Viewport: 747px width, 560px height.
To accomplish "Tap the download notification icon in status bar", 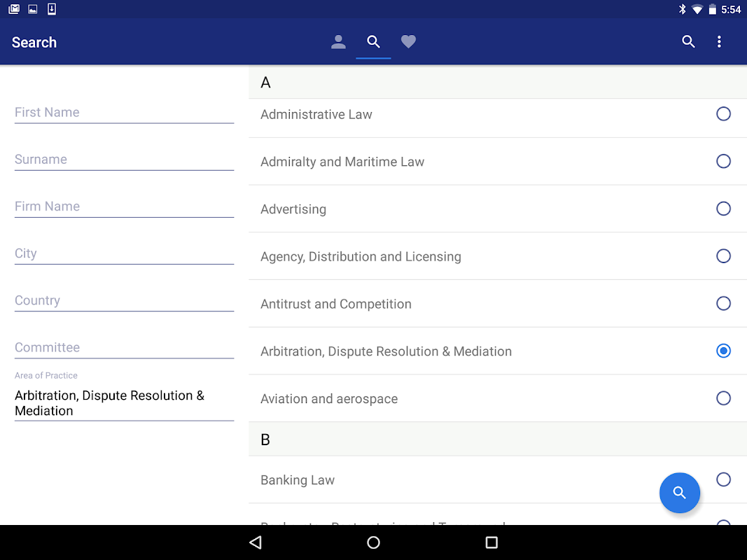I will coord(51,9).
